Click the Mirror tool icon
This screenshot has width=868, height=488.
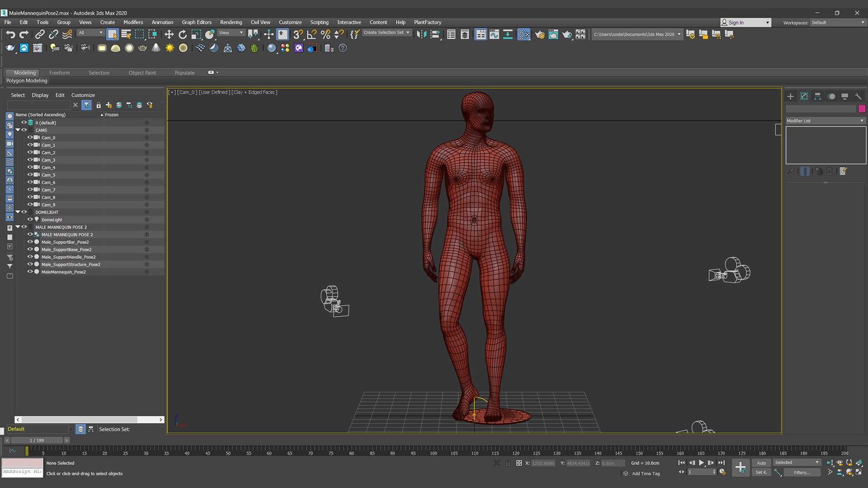(421, 34)
